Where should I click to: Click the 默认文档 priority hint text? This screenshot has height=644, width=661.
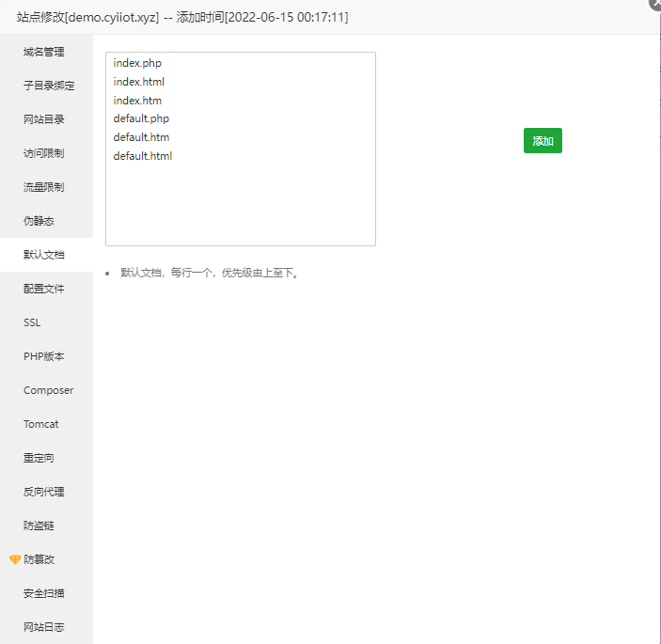point(210,273)
